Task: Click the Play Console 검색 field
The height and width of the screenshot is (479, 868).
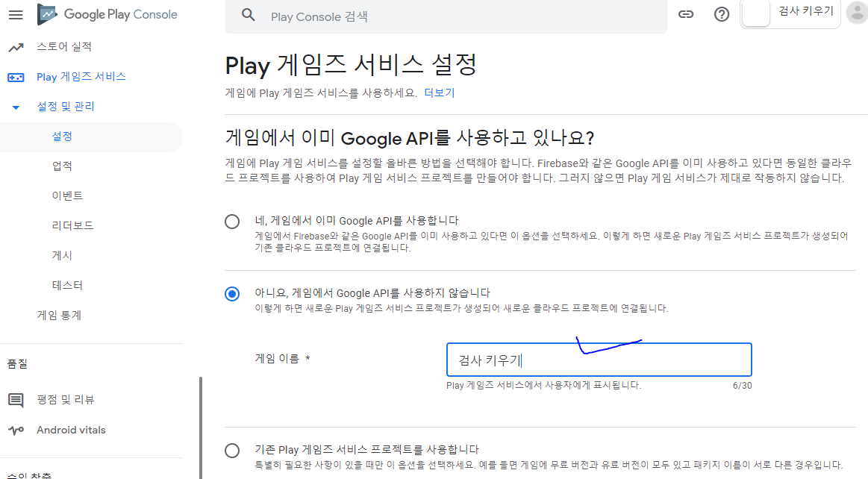Action: (446, 16)
